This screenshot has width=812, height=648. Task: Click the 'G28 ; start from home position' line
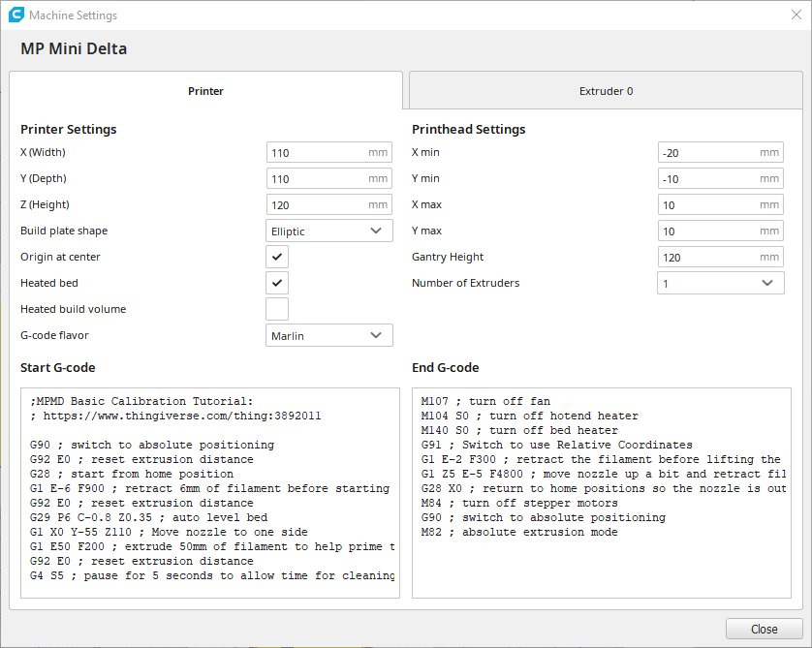click(x=132, y=474)
